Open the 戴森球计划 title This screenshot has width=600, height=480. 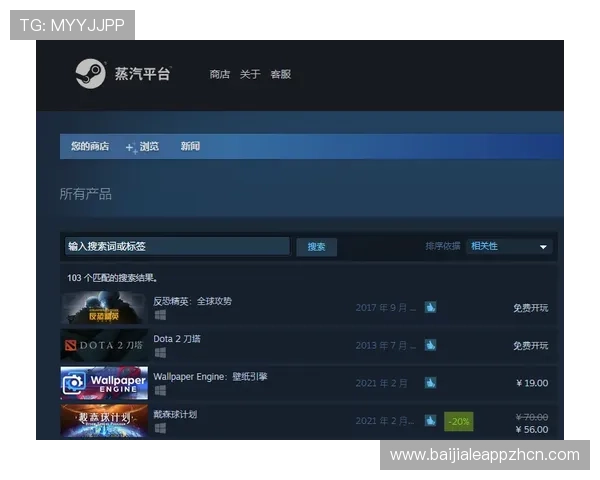coord(175,414)
